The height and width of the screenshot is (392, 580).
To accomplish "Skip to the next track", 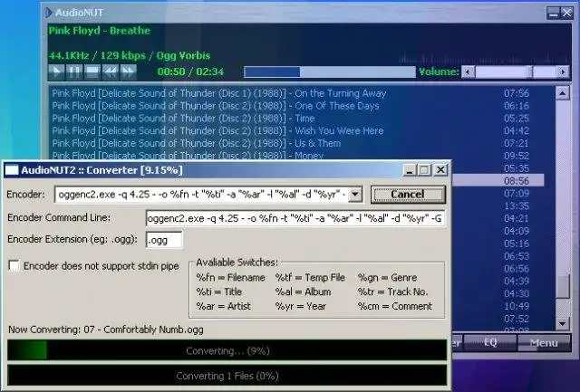I will tap(128, 72).
